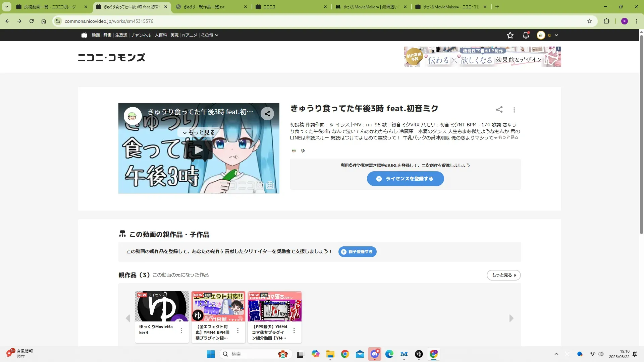Screen dimensions: 644x362
Task: Open the three-dot options menu beside title
Action: pyautogui.click(x=514, y=110)
